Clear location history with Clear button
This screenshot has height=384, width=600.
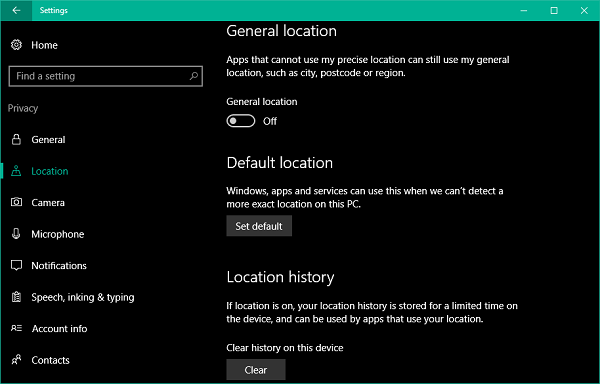256,369
